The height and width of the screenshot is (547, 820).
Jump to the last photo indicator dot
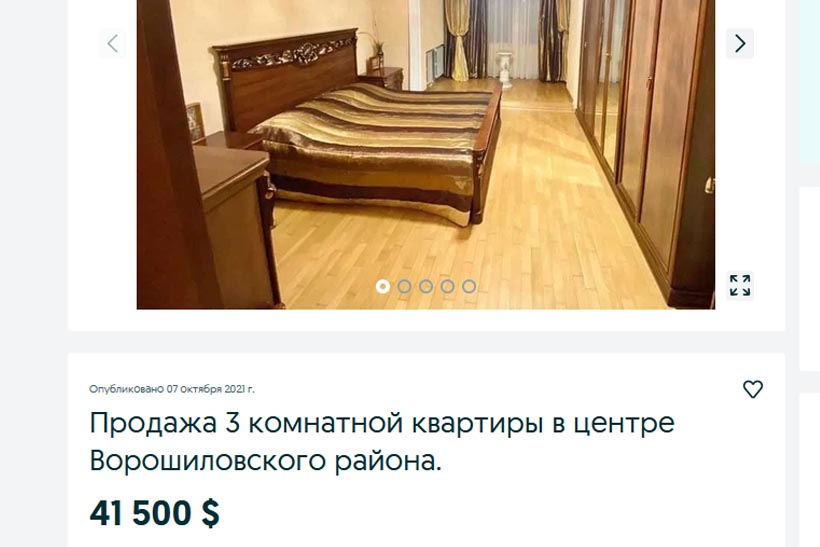pyautogui.click(x=469, y=286)
